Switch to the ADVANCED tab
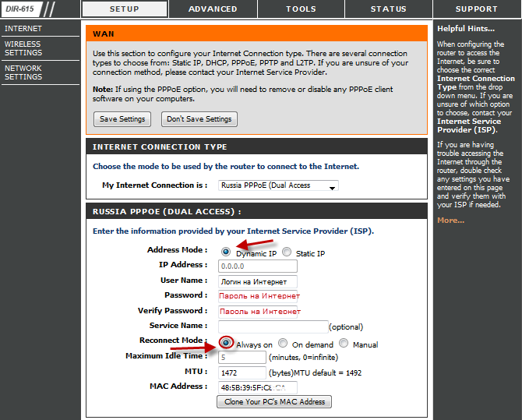This screenshot has height=420, width=522. 213,9
